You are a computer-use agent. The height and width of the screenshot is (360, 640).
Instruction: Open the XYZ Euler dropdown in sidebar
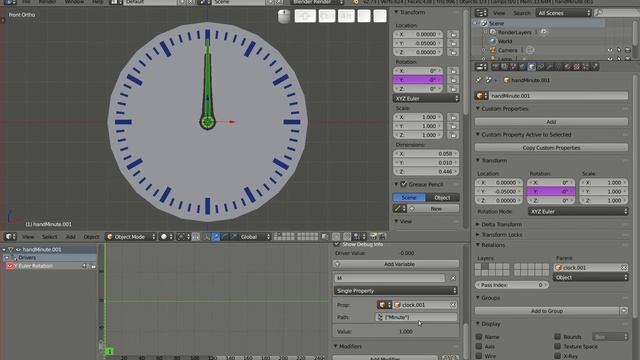tap(426, 98)
